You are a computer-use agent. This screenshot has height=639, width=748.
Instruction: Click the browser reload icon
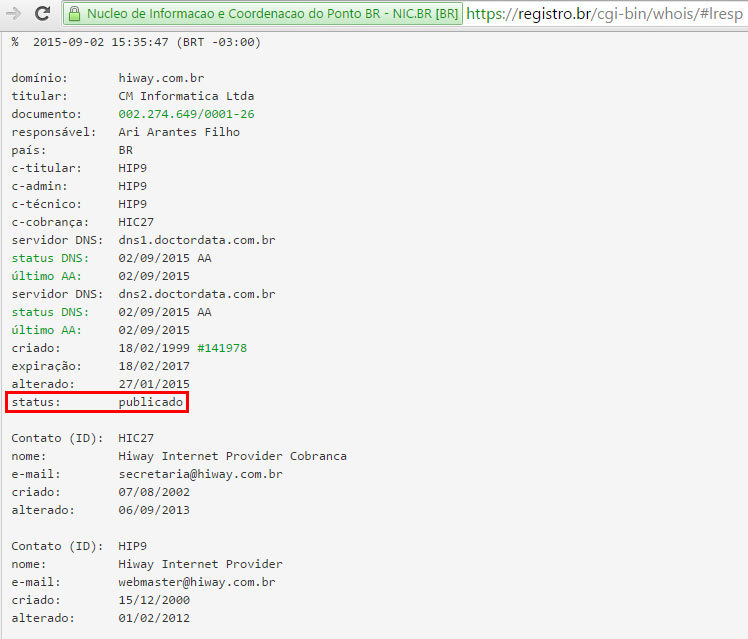click(42, 13)
